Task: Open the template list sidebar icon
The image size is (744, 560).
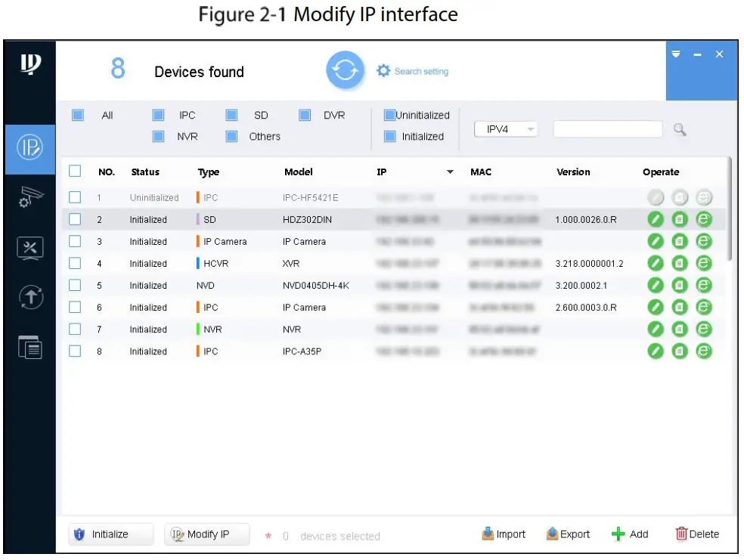Action: click(30, 347)
